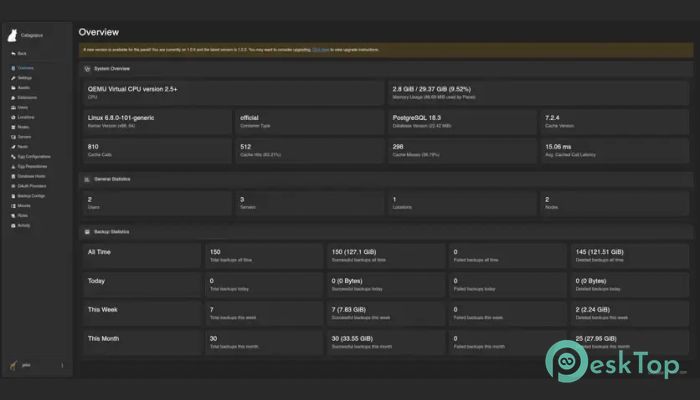Open Egg Configurations via its icon

pyautogui.click(x=13, y=157)
